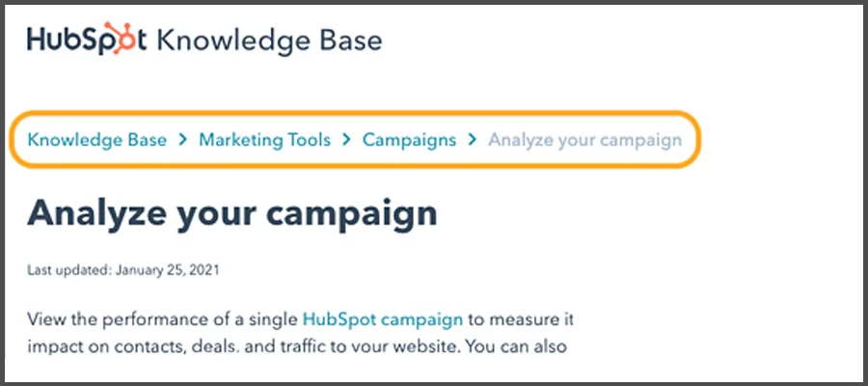Click 'impact on contacts' in the paragraph

point(95,343)
